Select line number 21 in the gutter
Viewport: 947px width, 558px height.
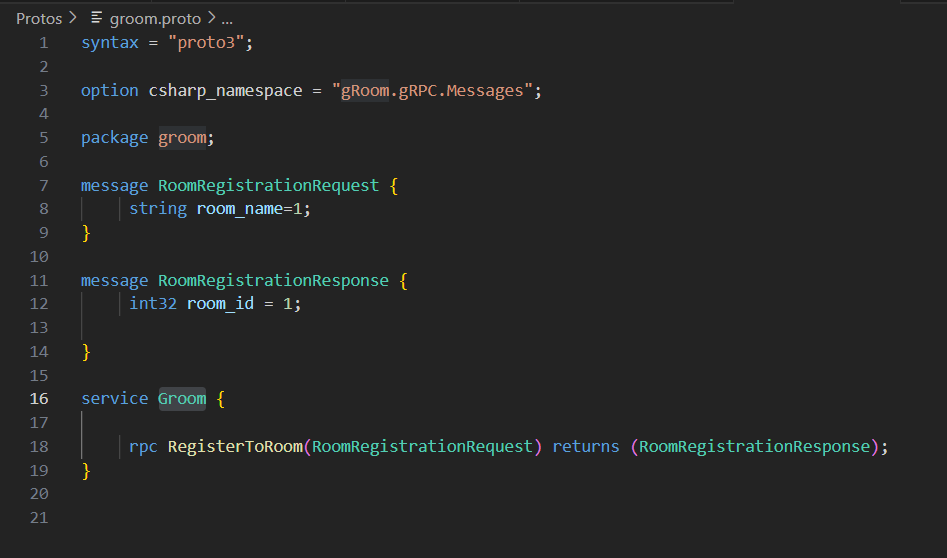(x=39, y=517)
